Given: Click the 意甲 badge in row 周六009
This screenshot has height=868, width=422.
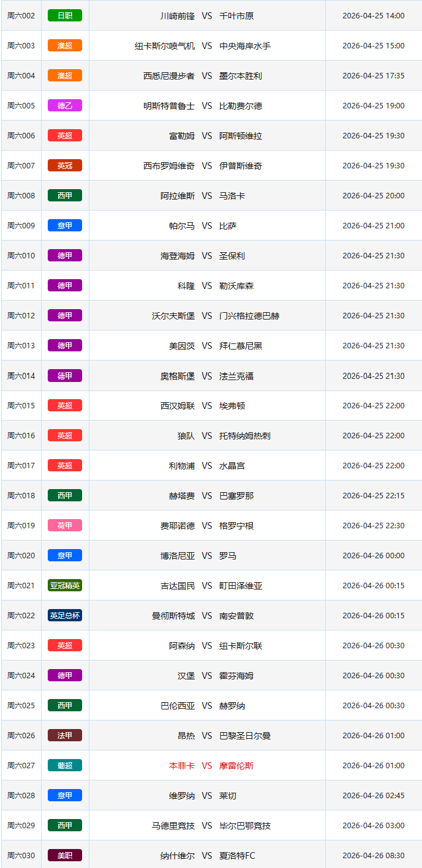Looking at the screenshot, I should pyautogui.click(x=65, y=225).
